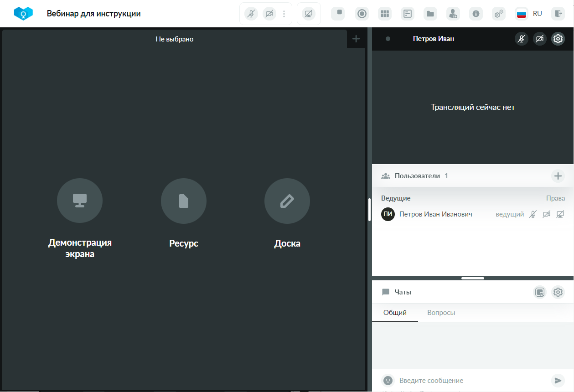Click the ПИ avatar in users list
The image size is (574, 392).
(x=388, y=214)
